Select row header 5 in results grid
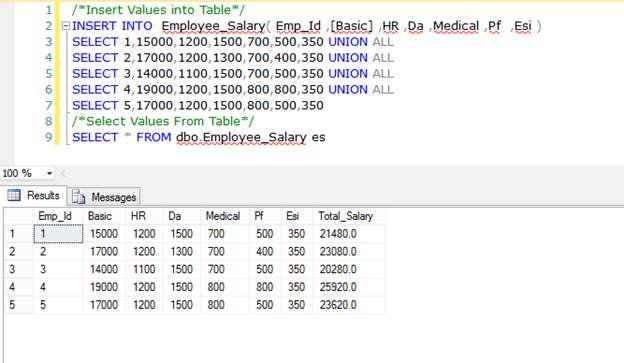624x363 pixels. point(18,305)
